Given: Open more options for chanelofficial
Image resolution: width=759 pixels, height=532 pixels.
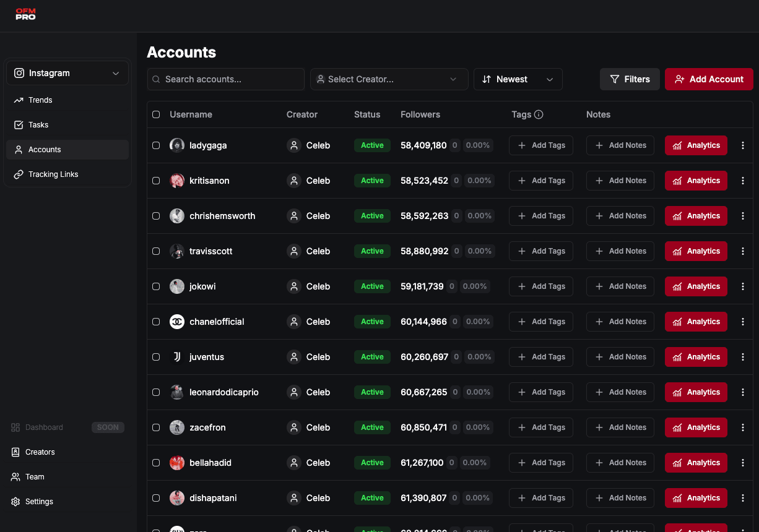Looking at the screenshot, I should [x=743, y=322].
